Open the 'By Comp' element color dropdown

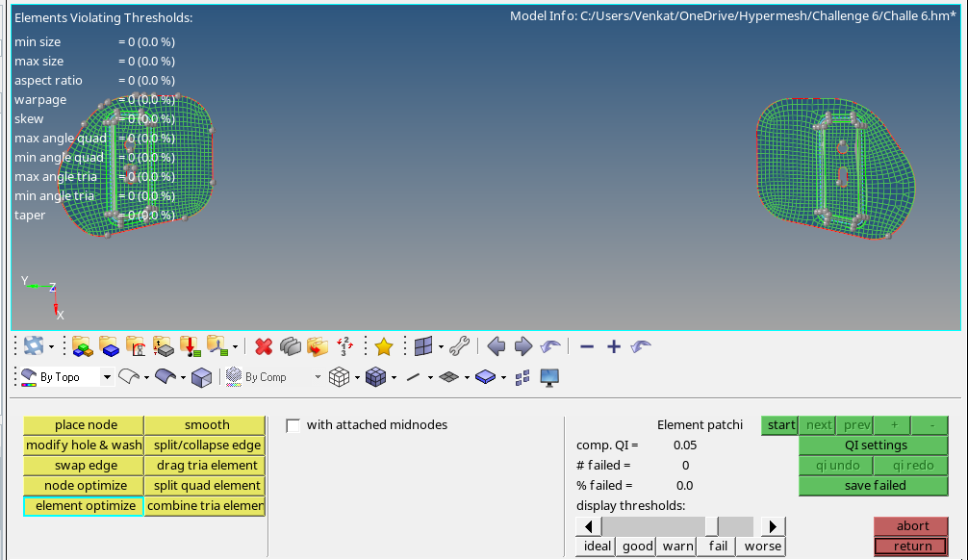click(x=318, y=377)
